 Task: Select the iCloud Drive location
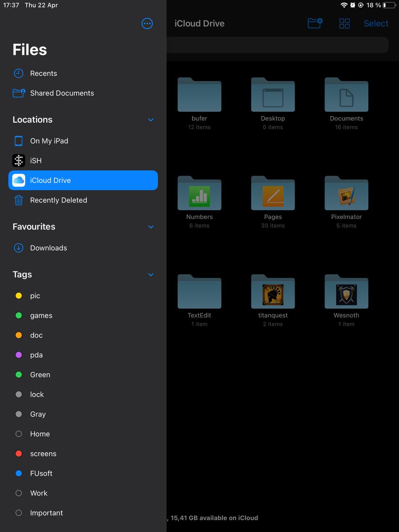[83, 180]
